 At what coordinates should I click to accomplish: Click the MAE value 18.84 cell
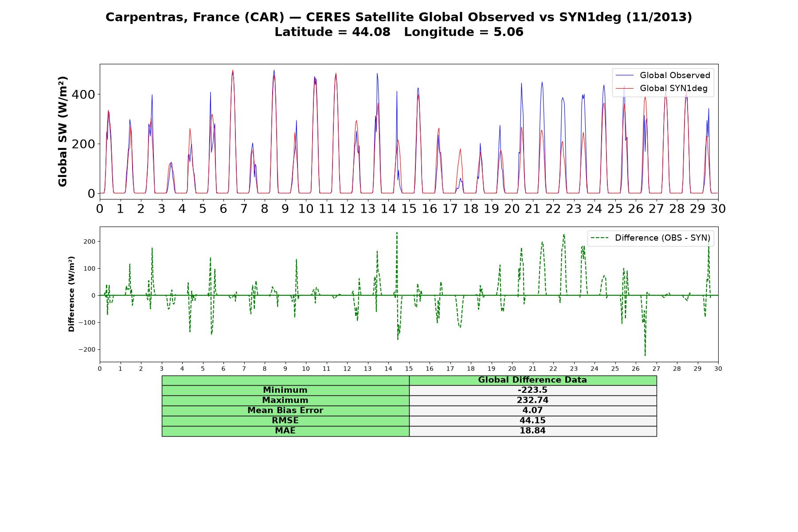[533, 431]
